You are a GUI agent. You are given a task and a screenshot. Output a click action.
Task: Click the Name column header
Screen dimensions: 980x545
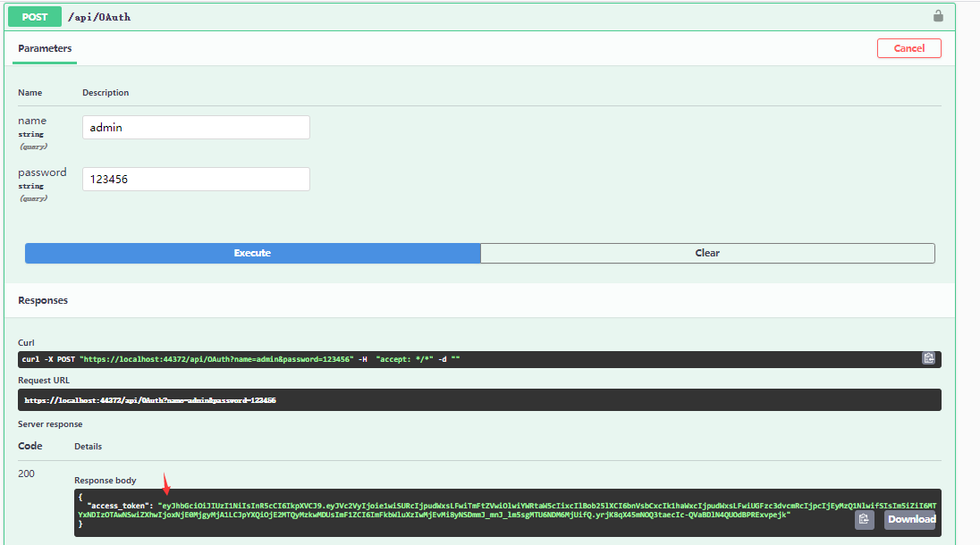(30, 92)
